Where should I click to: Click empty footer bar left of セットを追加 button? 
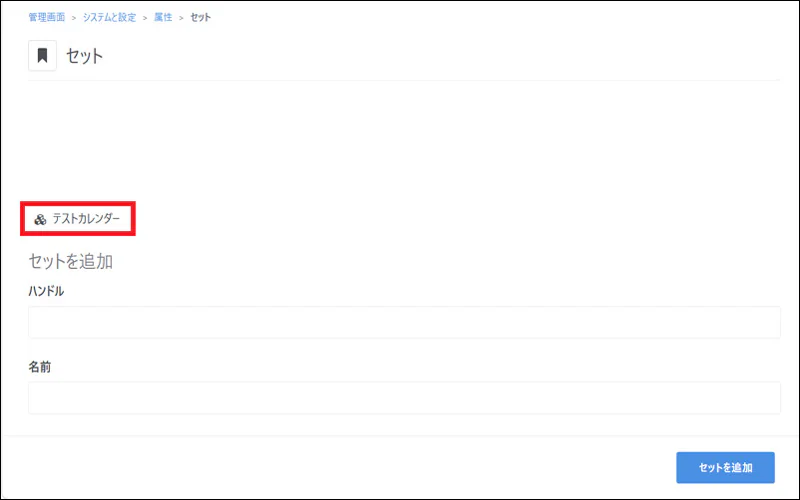337,467
